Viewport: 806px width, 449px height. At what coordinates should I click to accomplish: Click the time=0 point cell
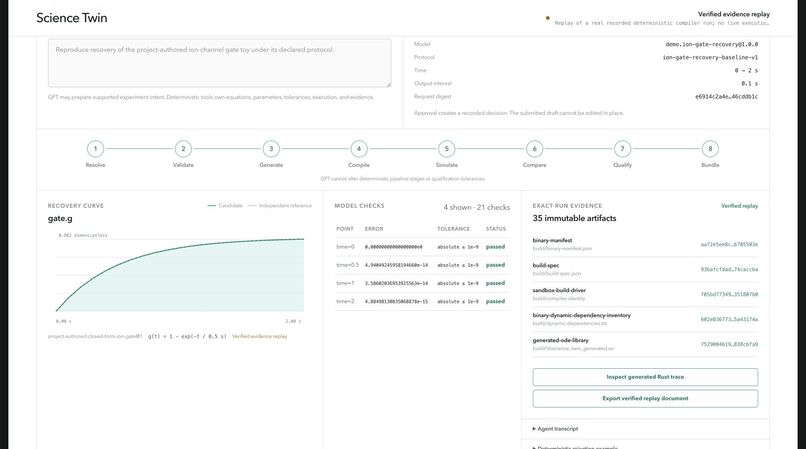(x=345, y=247)
